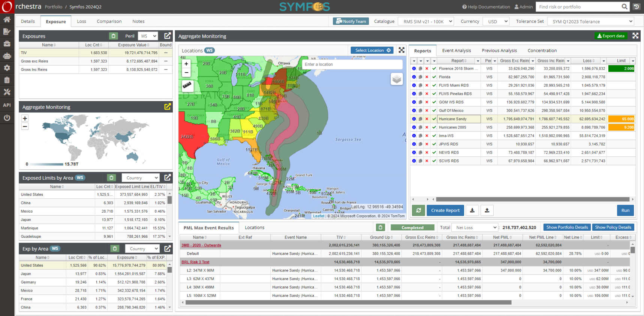Switch to the Loss tab

[x=81, y=21]
